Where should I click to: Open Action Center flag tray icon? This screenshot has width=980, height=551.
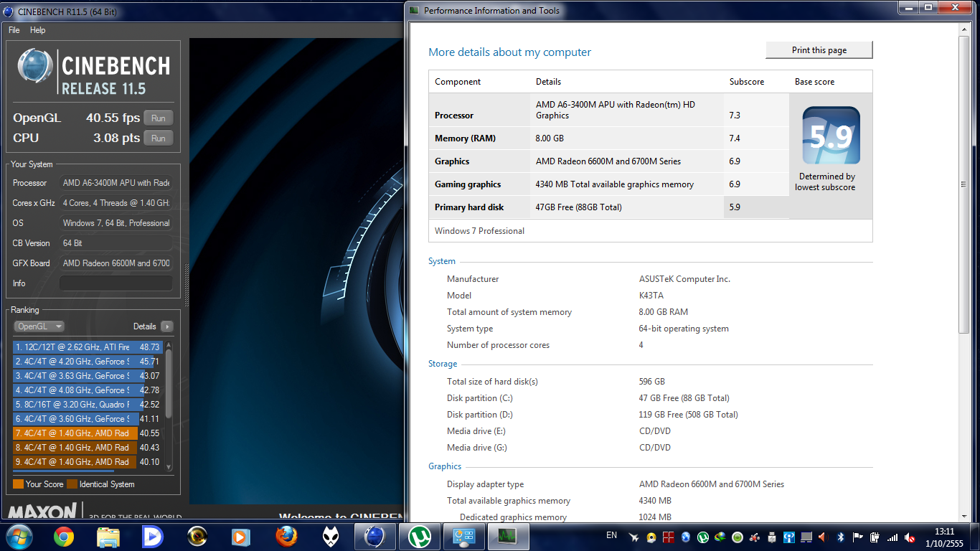click(x=858, y=537)
